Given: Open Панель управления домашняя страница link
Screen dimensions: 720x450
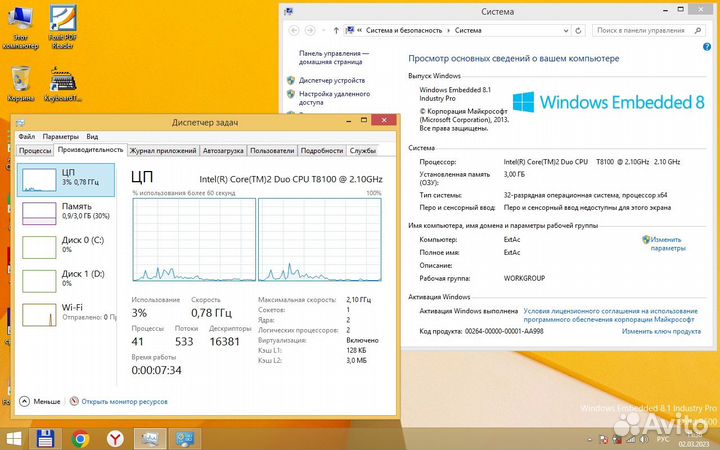Looking at the screenshot, I should pyautogui.click(x=334, y=57).
